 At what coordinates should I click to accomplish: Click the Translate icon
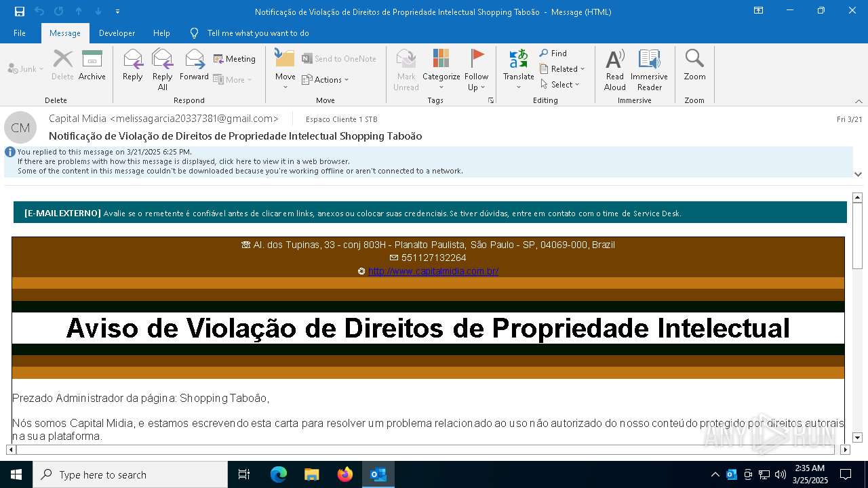518,60
